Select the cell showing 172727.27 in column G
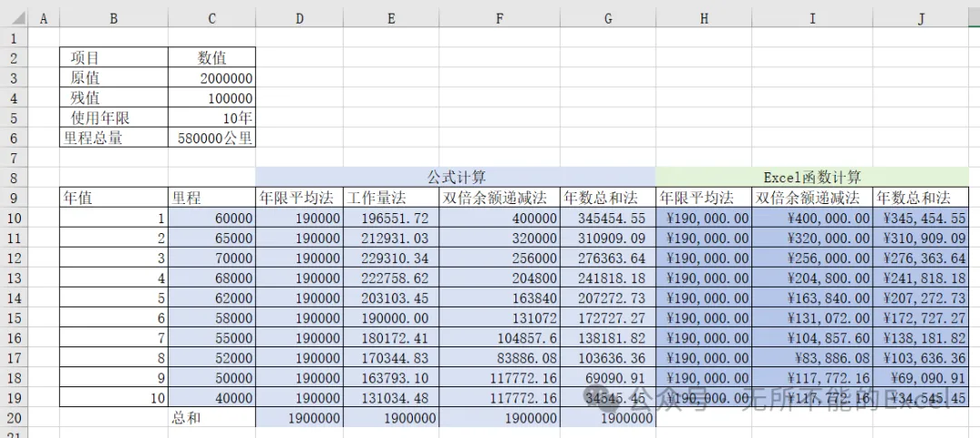Screen dimensions: 980x438 tap(608, 317)
